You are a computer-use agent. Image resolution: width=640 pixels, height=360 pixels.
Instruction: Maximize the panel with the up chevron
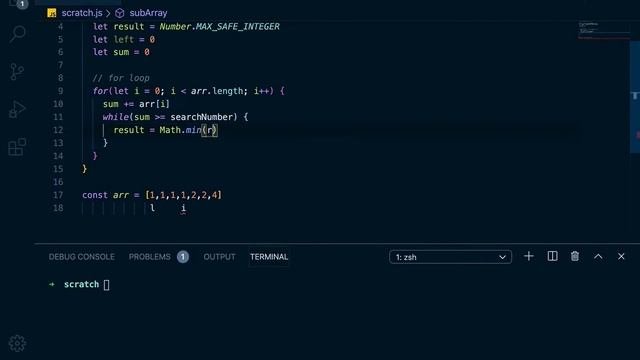tap(598, 256)
